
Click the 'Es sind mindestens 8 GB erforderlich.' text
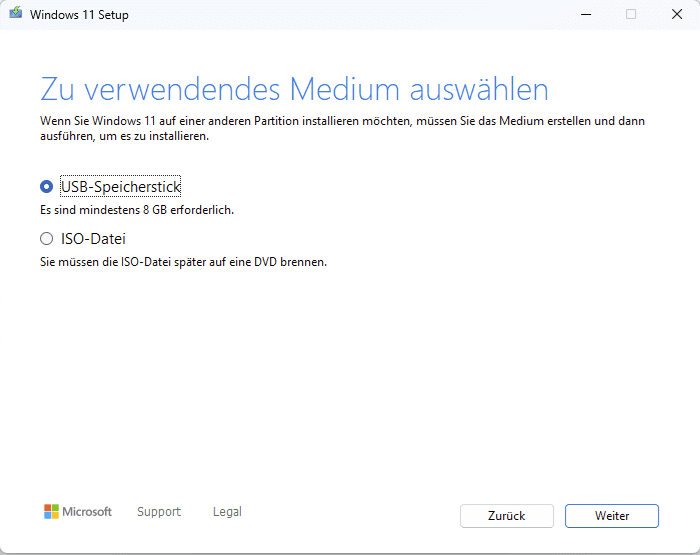137,210
